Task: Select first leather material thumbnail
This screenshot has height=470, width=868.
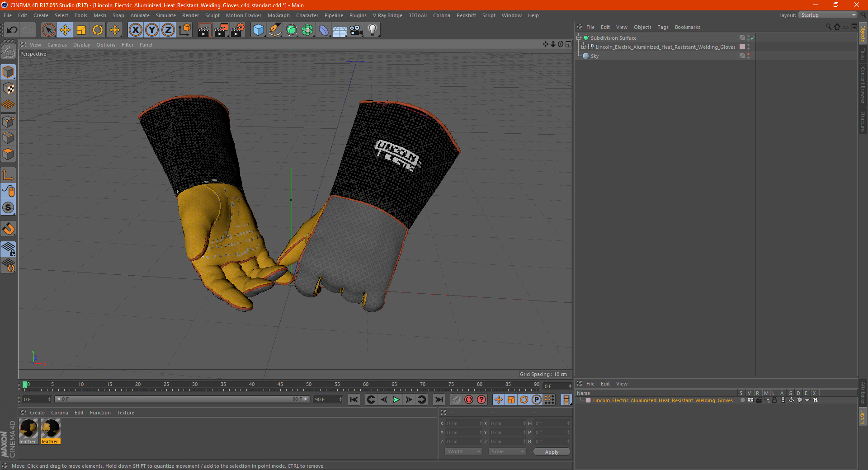Action: coord(28,432)
